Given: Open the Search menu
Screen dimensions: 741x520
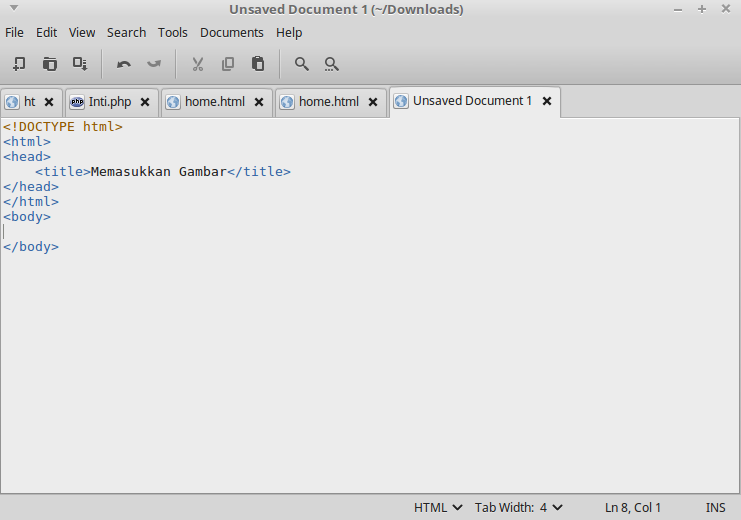Looking at the screenshot, I should tap(126, 33).
